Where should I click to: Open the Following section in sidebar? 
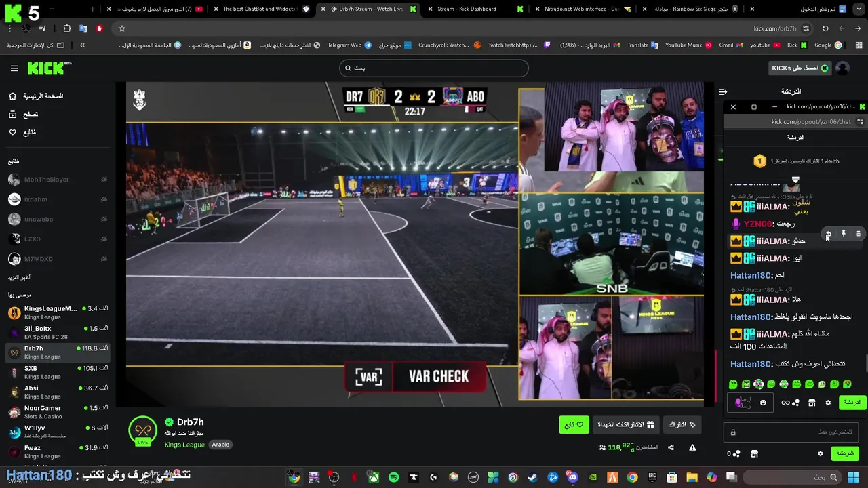point(22,132)
